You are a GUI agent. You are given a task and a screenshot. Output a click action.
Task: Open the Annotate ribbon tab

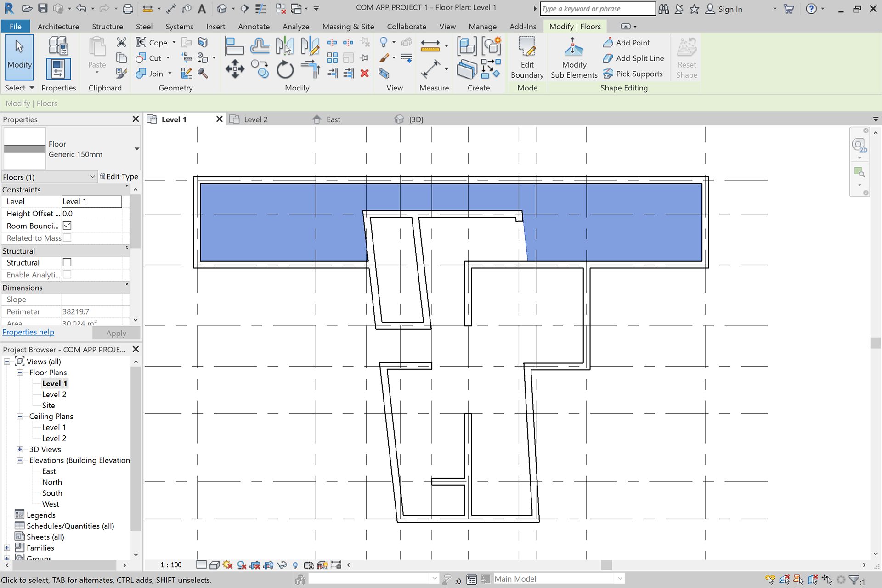click(254, 27)
